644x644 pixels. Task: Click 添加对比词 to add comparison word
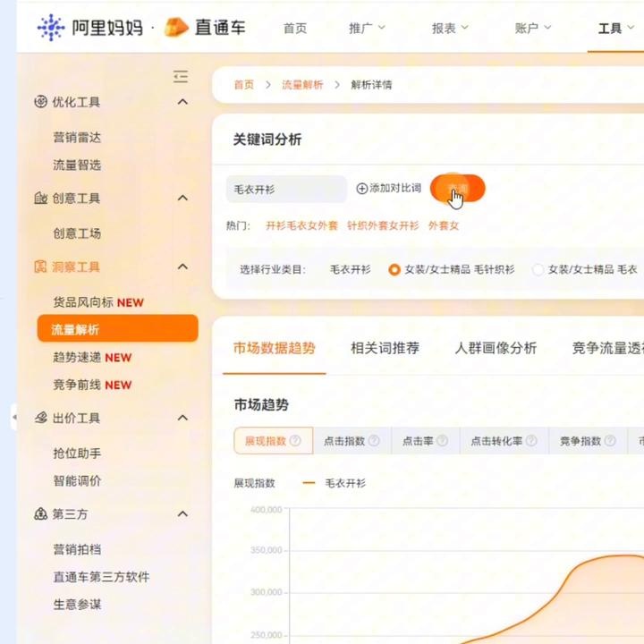point(388,189)
